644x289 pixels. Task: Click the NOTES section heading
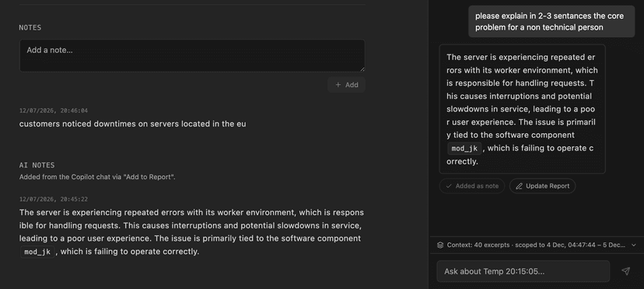click(30, 27)
